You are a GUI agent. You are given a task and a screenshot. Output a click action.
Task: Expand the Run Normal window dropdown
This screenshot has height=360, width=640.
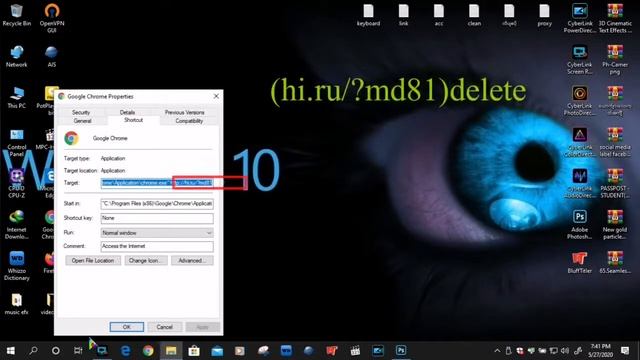click(x=157, y=233)
